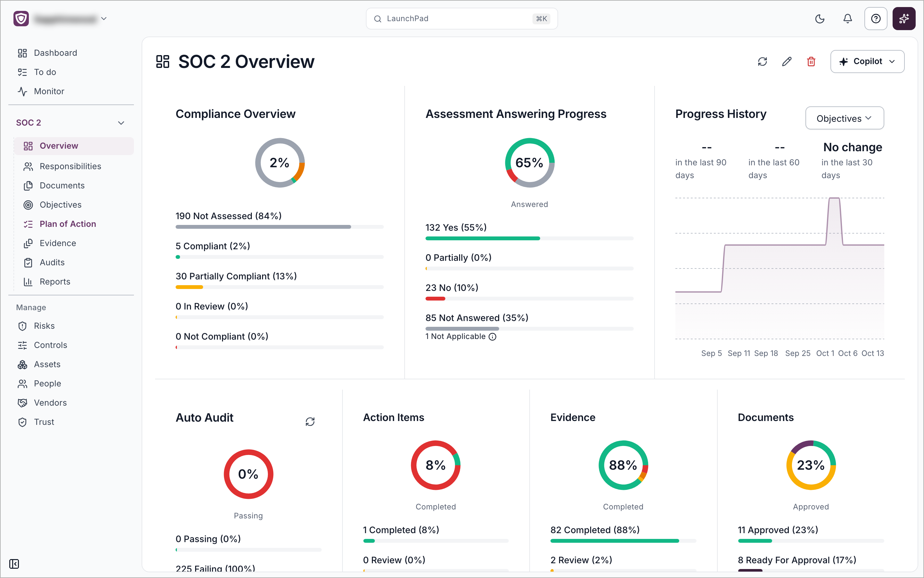This screenshot has height=578, width=924.
Task: Click the Trust shield icon
Action: (22, 422)
